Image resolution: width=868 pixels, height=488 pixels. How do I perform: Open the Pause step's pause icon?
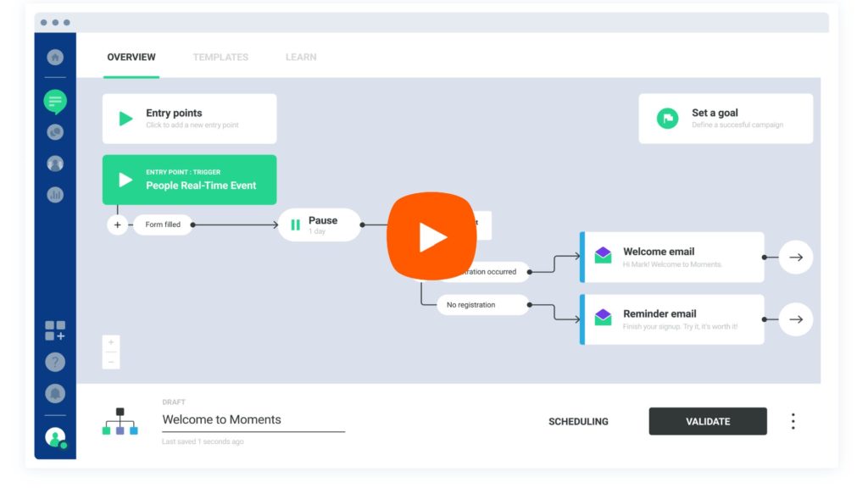[295, 223]
